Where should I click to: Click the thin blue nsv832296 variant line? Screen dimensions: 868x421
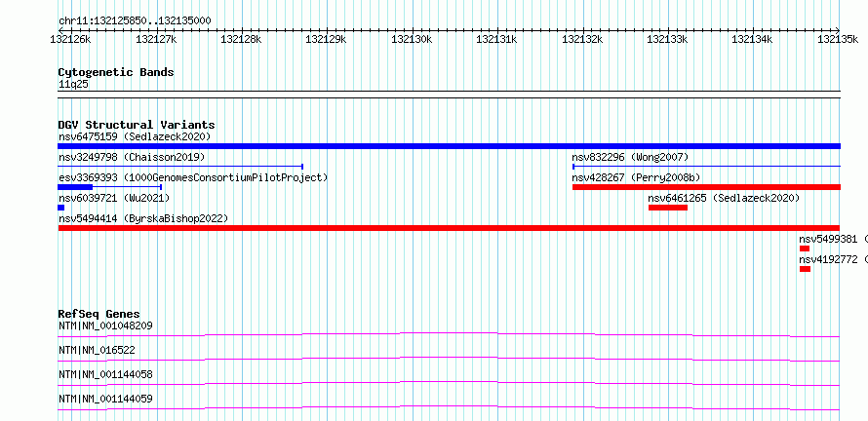706,167
